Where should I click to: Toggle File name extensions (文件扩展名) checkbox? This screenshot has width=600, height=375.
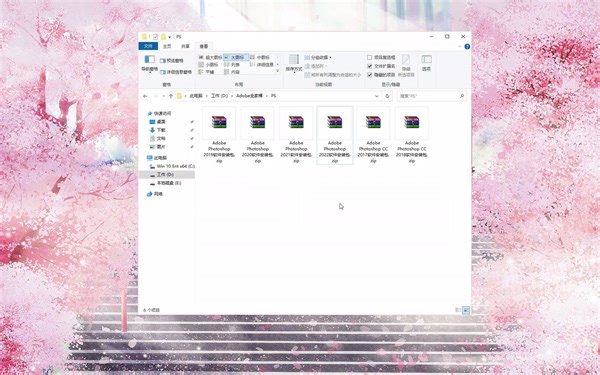(x=381, y=66)
